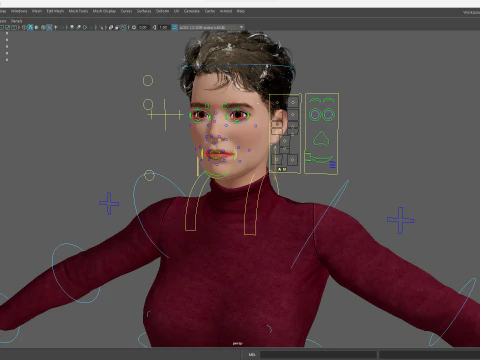Toggle the view transform icon
Image resolution: width=480 pixels, height=360 pixels.
click(x=174, y=27)
